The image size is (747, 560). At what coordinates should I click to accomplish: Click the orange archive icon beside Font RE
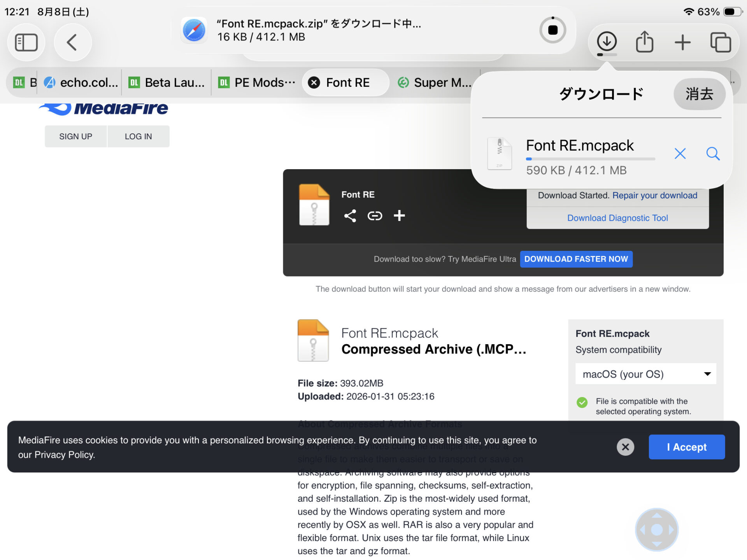[314, 205]
